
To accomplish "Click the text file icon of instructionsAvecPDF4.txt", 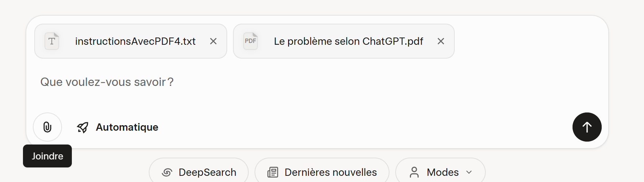I will [52, 41].
